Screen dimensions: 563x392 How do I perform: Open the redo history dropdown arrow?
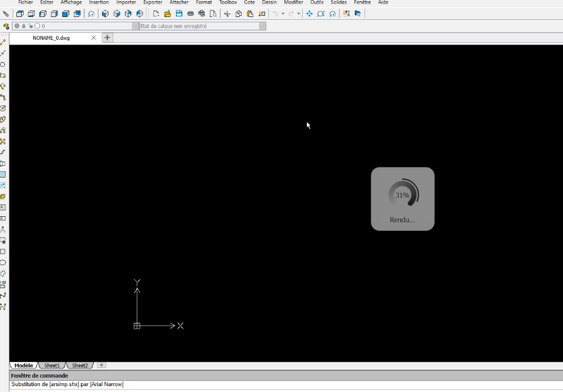click(x=299, y=14)
